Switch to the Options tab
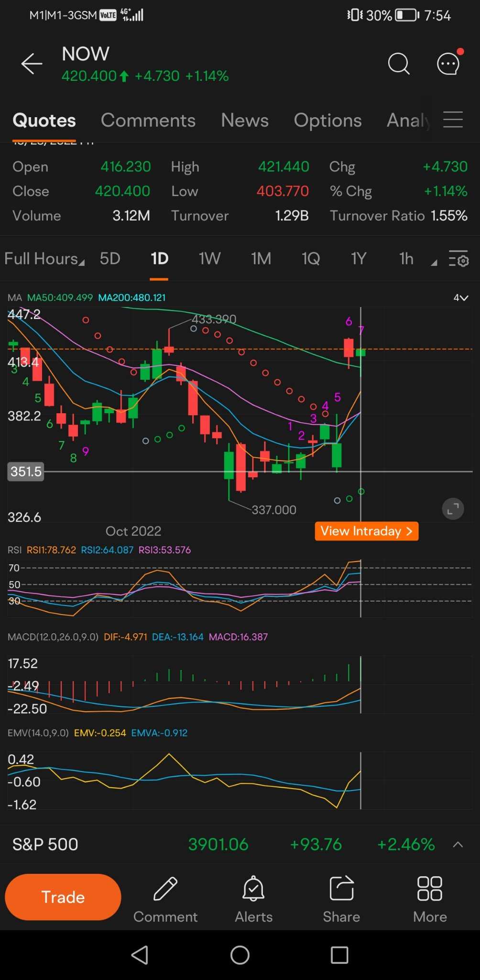 [x=327, y=121]
